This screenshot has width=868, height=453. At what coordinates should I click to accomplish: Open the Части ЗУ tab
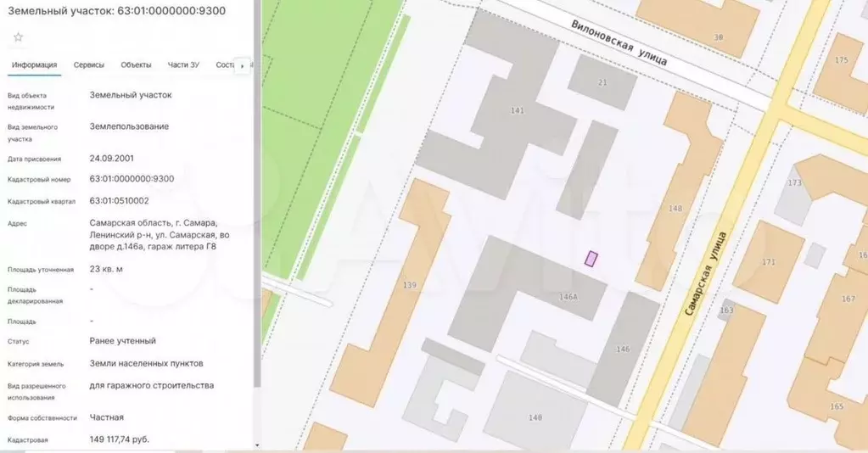click(183, 65)
